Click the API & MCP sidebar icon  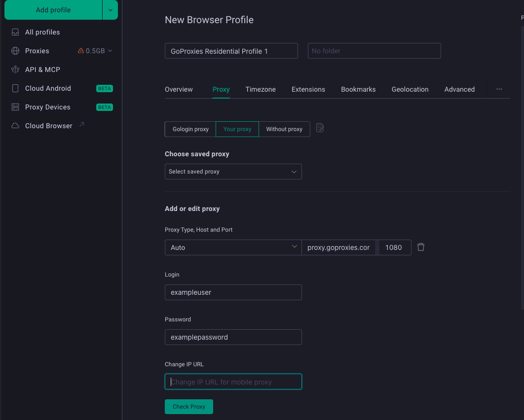tap(15, 70)
